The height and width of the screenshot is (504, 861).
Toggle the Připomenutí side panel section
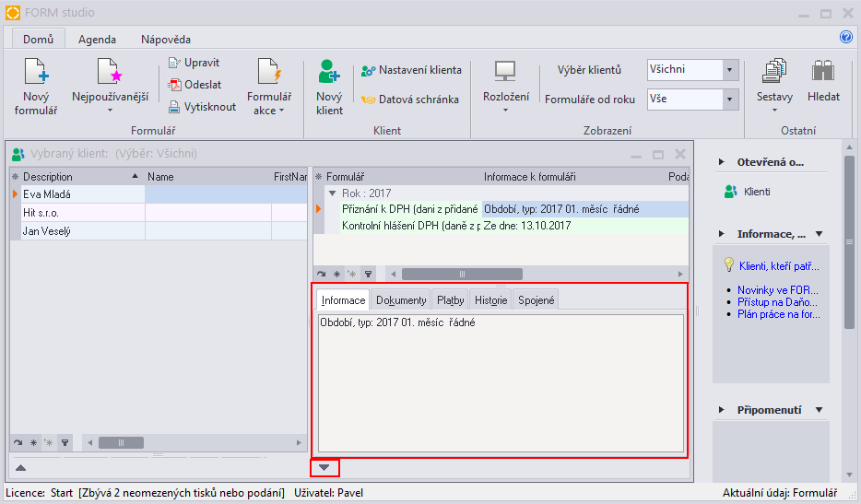coord(820,410)
